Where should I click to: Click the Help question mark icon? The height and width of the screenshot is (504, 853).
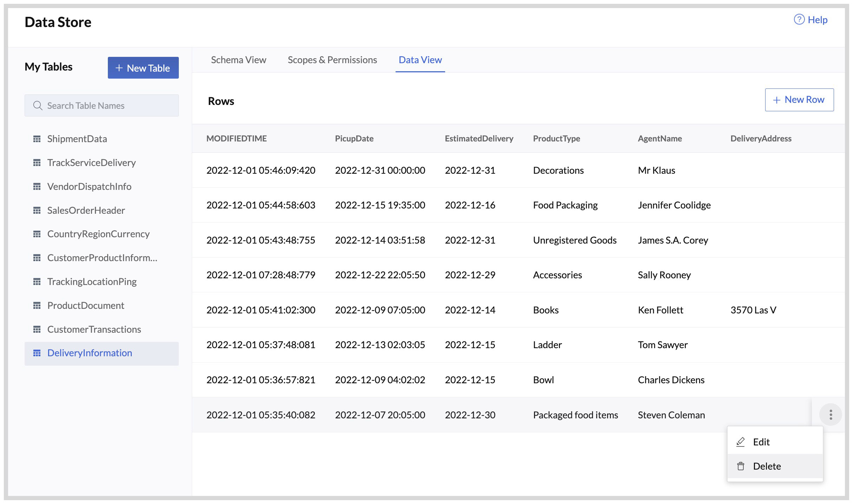[799, 20]
